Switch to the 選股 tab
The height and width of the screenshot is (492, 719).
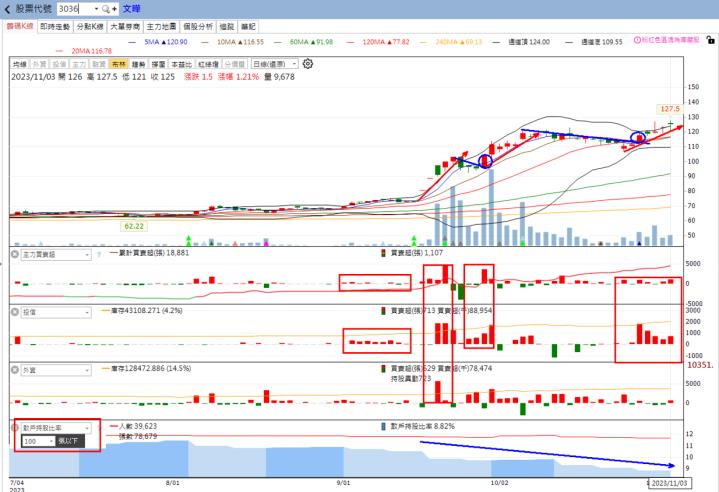click(x=227, y=26)
